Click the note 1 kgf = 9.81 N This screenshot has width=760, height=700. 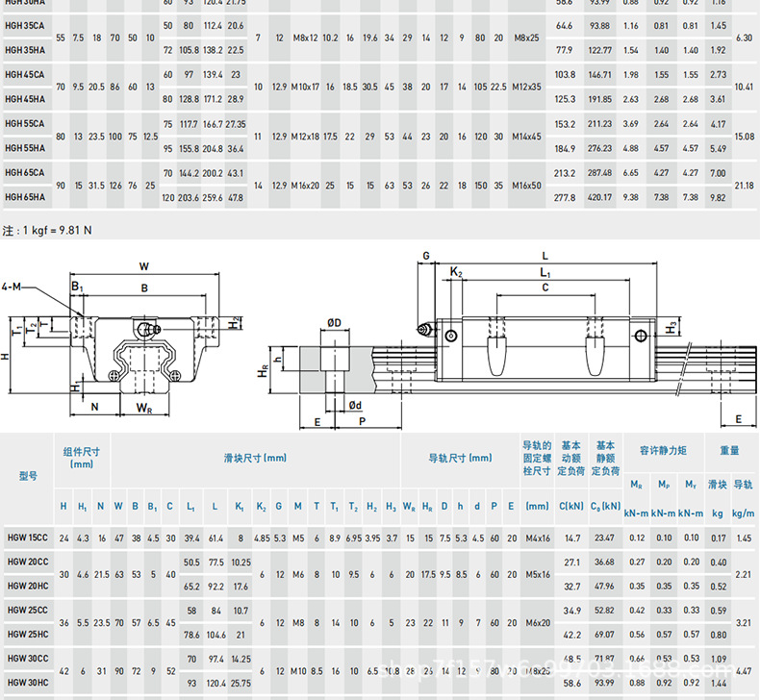[46, 230]
